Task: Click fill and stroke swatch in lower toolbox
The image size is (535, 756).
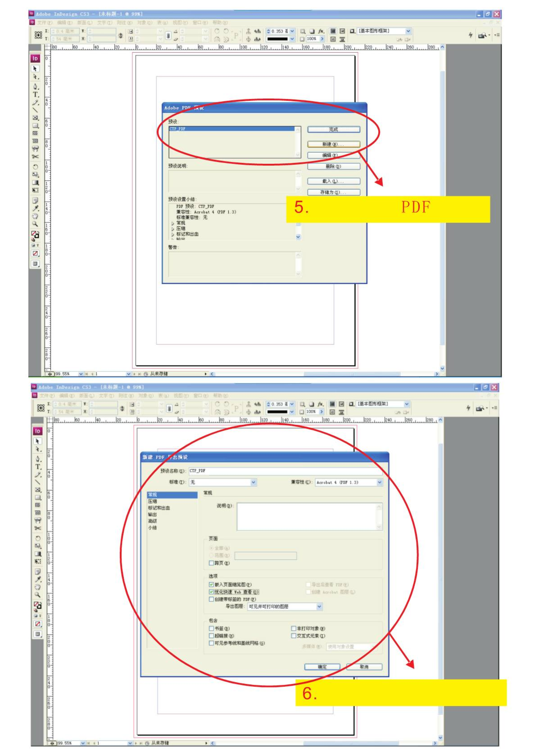Action: [37, 606]
